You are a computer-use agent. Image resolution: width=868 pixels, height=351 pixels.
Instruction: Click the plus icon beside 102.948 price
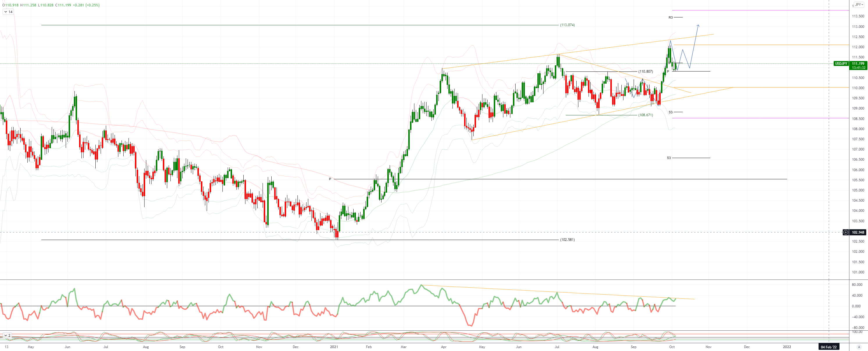coord(845,232)
